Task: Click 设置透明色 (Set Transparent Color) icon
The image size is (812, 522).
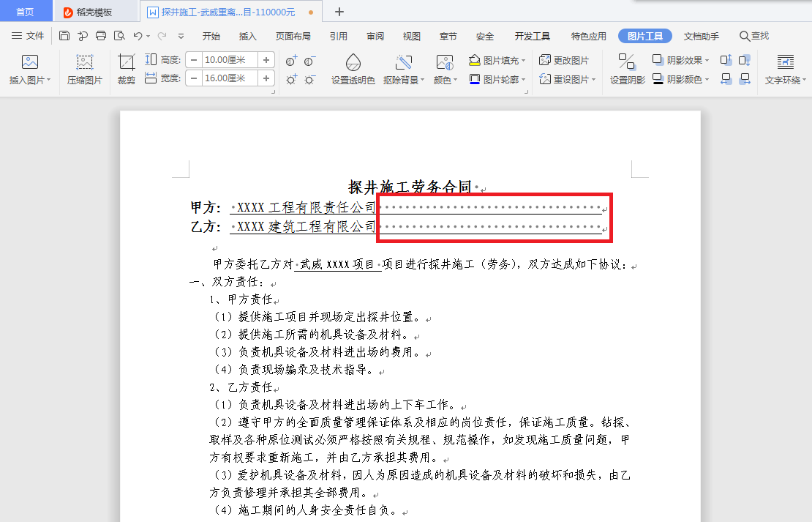Action: 353,62
